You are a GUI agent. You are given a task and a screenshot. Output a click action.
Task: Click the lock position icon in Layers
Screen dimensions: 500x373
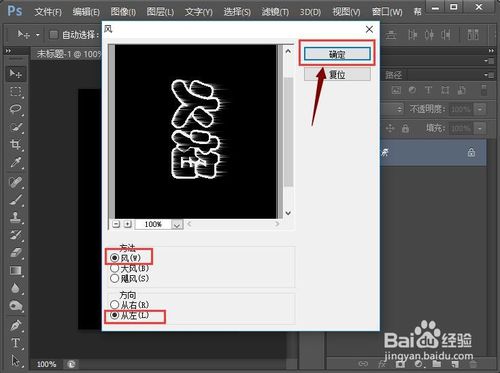coord(390,128)
